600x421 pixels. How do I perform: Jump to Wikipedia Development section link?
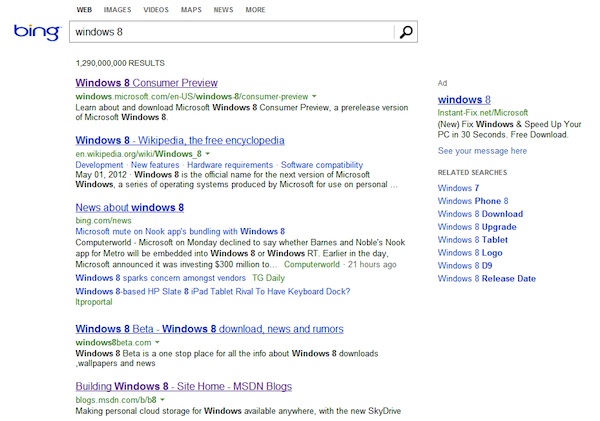pos(99,165)
